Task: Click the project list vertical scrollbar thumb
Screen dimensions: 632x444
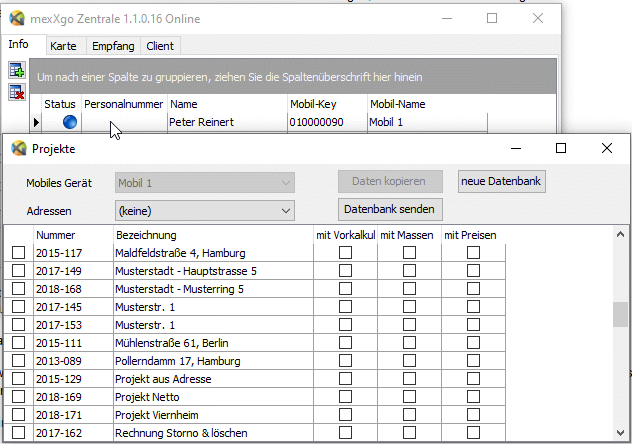Action: coord(621,315)
